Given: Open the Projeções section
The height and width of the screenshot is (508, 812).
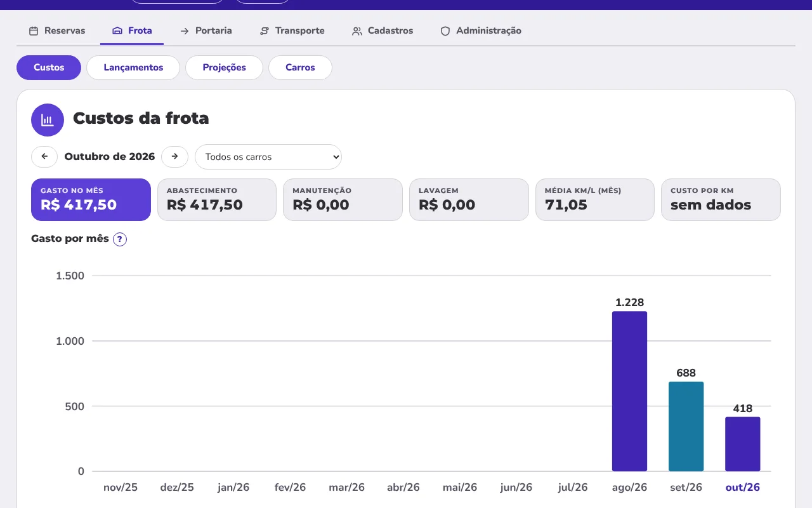Looking at the screenshot, I should 224,67.
